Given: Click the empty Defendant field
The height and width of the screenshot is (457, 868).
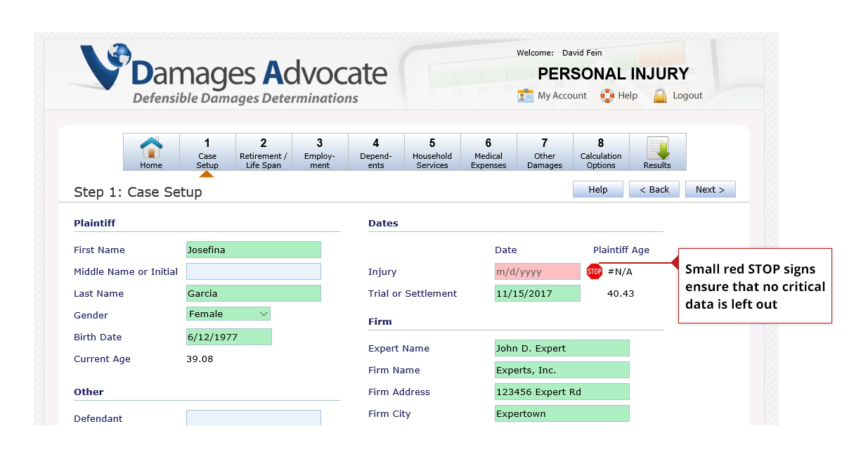Looking at the screenshot, I should [254, 418].
